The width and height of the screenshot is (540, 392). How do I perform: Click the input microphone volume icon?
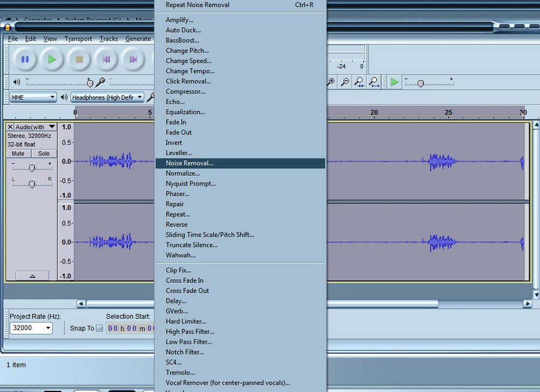(x=100, y=82)
